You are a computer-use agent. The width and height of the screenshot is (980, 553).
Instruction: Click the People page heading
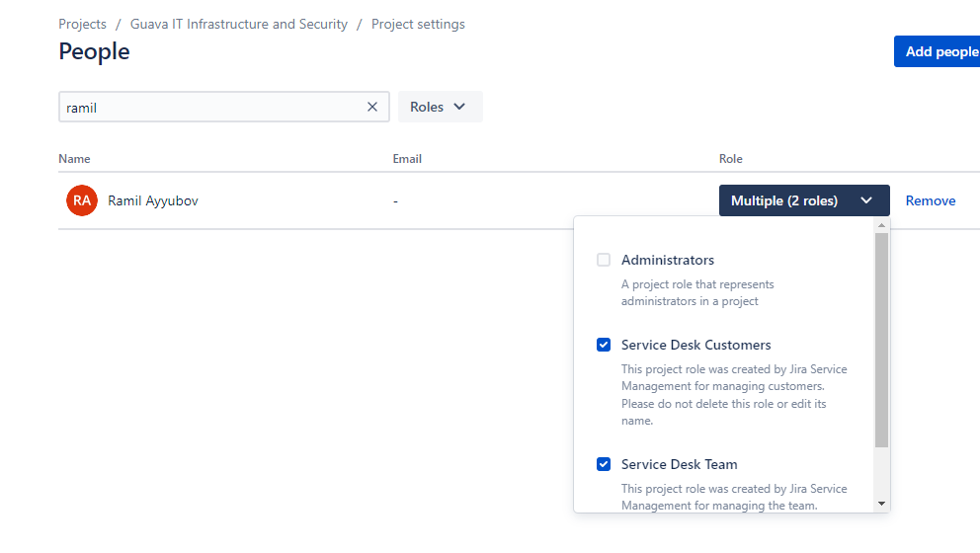(95, 51)
